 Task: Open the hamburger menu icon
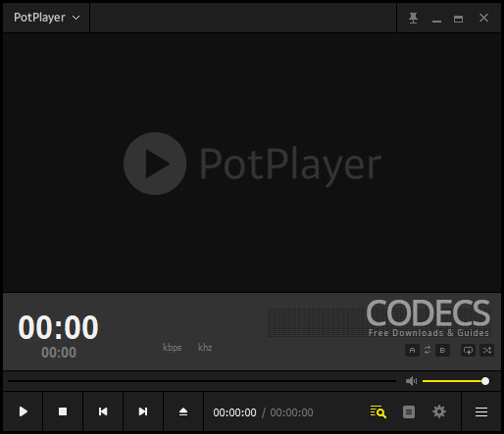[x=481, y=411]
